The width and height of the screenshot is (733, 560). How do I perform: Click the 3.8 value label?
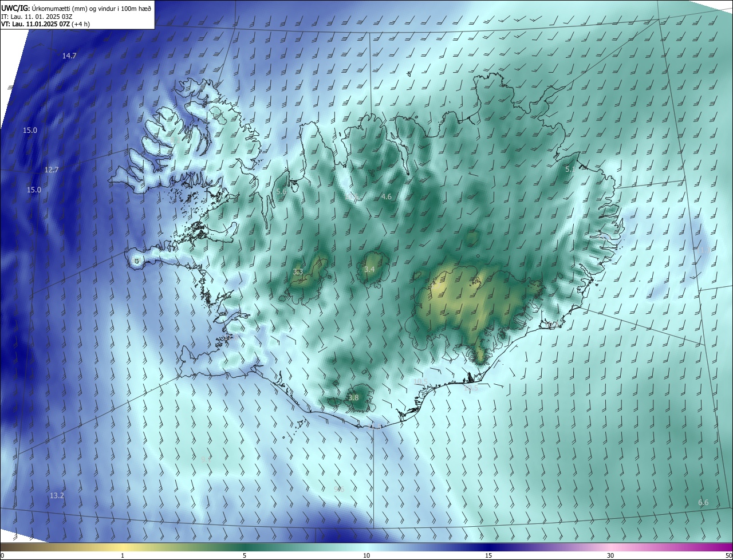353,397
